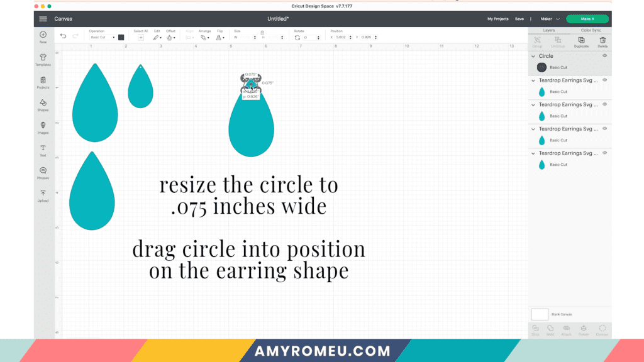Hide the fourth Teardrop Earrings layer

pos(604,153)
